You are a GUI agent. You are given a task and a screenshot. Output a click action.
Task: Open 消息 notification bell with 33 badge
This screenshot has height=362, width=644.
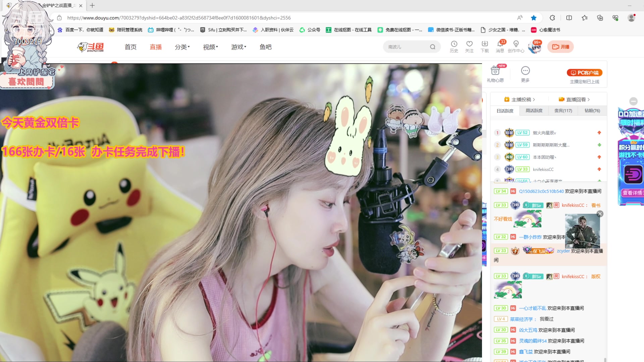(x=500, y=47)
